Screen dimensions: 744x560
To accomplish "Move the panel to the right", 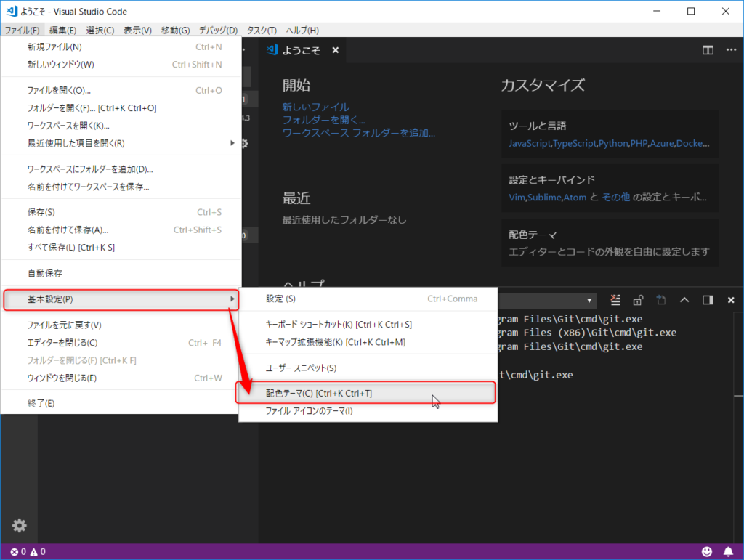I will pos(708,300).
